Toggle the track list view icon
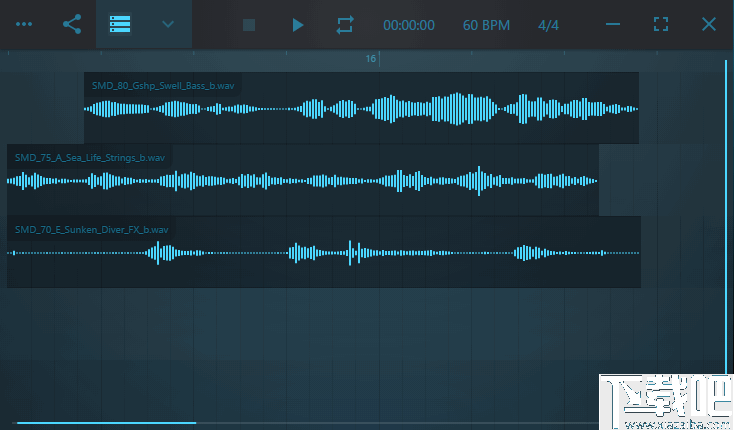The height and width of the screenshot is (430, 735). pyautogui.click(x=120, y=24)
